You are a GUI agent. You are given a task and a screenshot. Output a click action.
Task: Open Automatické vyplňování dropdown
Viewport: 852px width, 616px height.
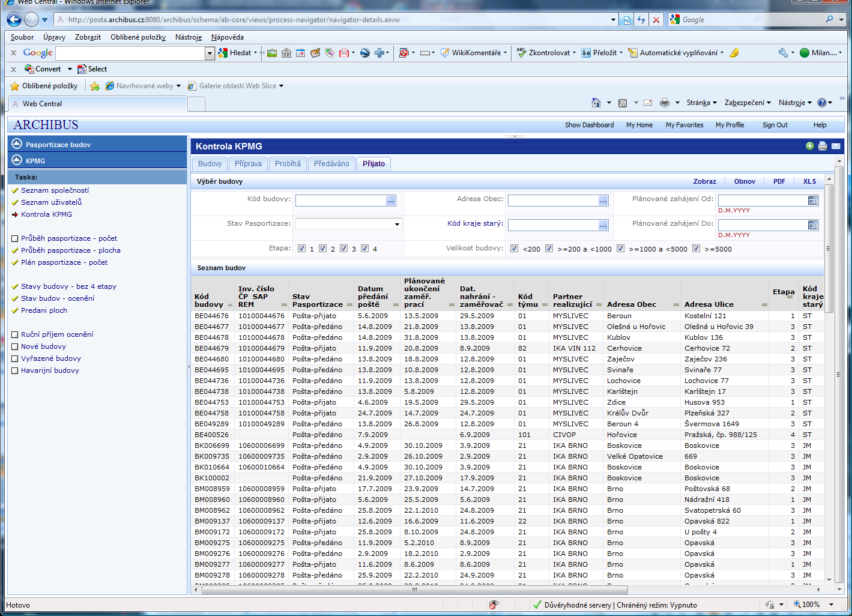tap(722, 53)
